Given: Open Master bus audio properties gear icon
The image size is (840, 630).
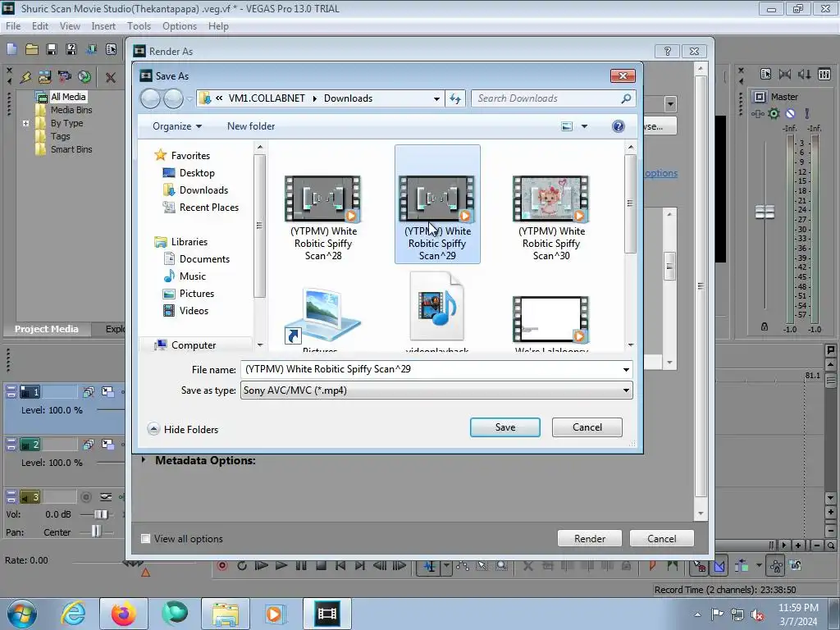Looking at the screenshot, I should 774,113.
